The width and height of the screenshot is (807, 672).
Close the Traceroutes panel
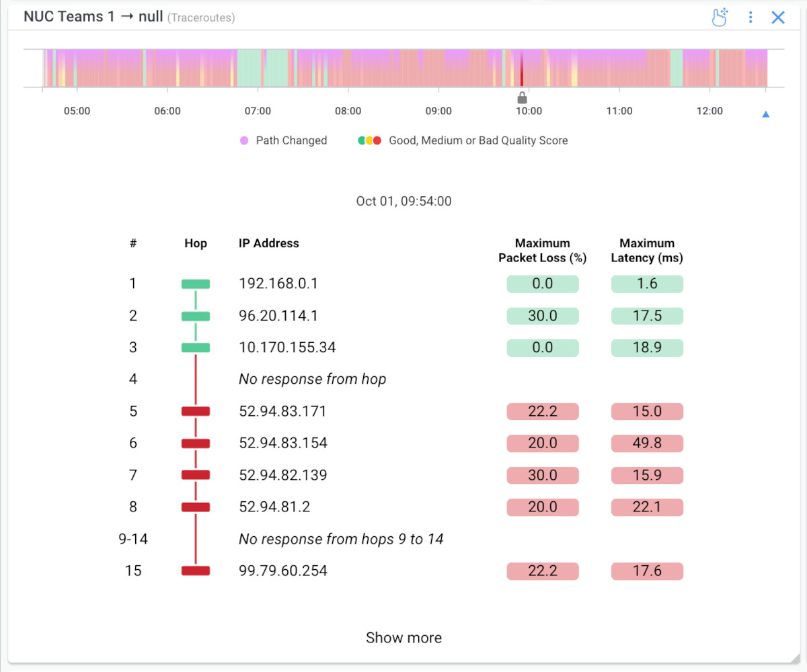(778, 17)
